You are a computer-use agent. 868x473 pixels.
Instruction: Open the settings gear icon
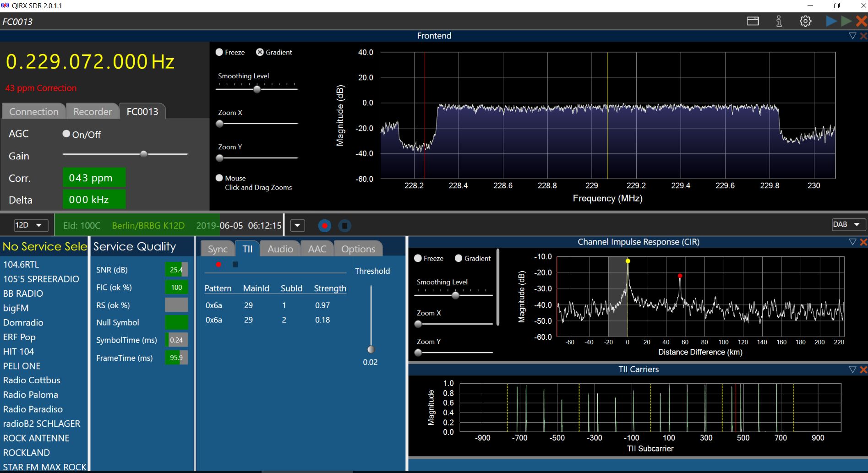pyautogui.click(x=805, y=22)
